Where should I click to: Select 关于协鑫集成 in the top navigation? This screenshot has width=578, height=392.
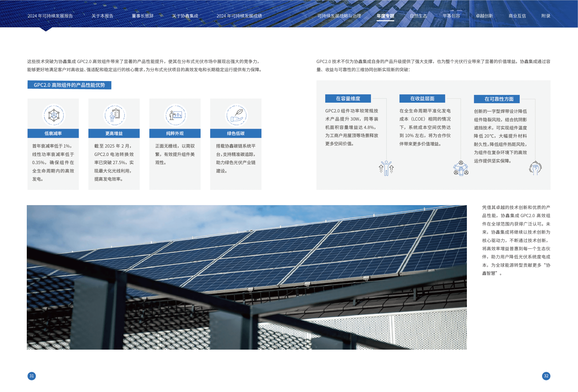[185, 16]
